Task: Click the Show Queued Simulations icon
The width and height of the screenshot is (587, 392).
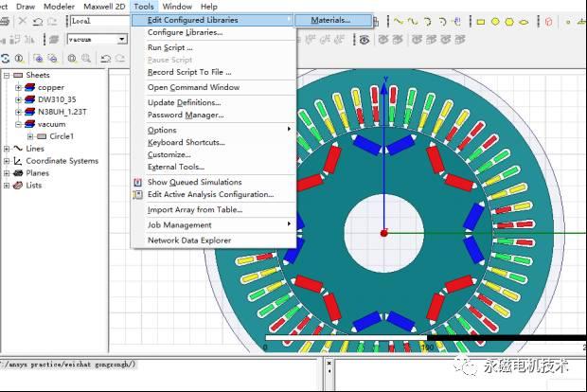Action: [138, 182]
